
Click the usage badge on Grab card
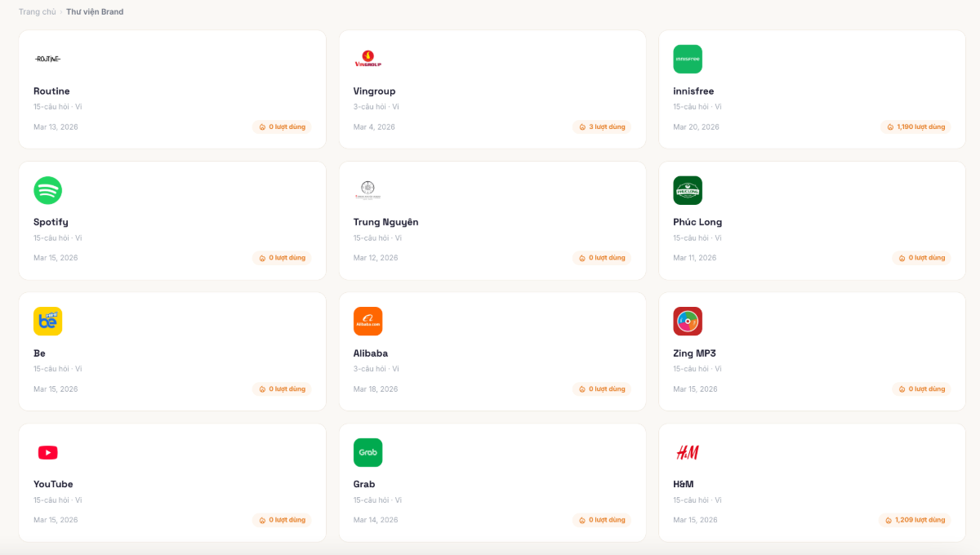click(602, 520)
